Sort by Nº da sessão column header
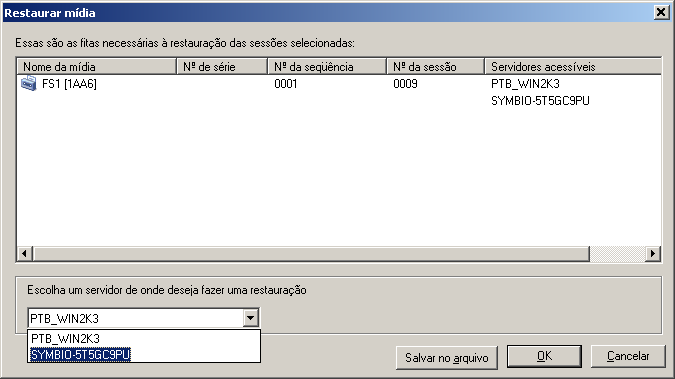This screenshot has width=675, height=379. click(436, 67)
